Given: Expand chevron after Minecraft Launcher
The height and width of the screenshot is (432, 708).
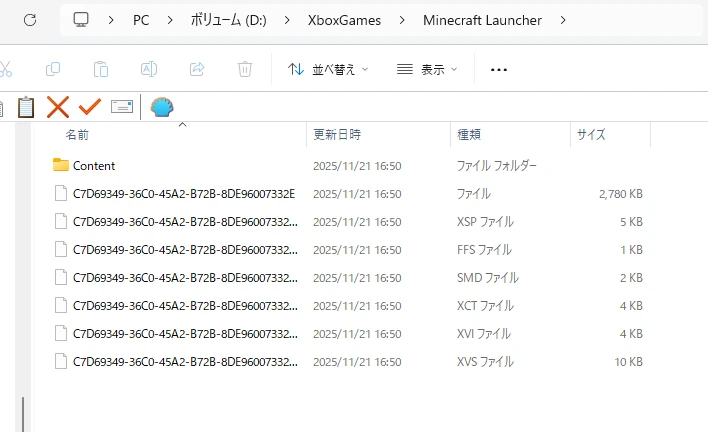Looking at the screenshot, I should (x=563, y=20).
